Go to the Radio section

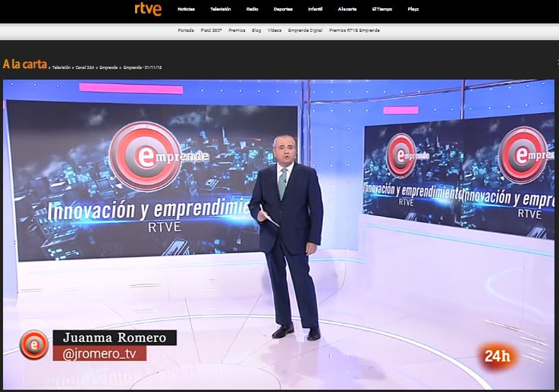pyautogui.click(x=252, y=9)
